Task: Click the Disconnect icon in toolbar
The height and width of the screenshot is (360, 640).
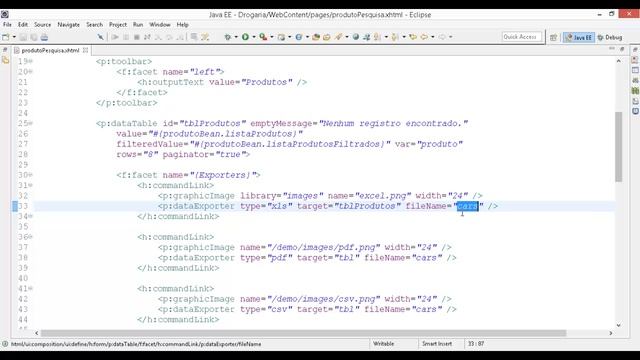Action: (147, 37)
